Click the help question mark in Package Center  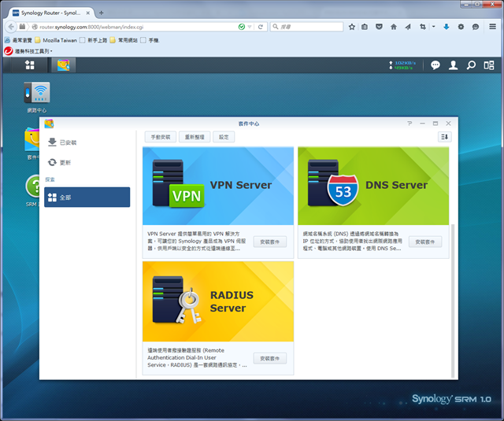point(409,124)
